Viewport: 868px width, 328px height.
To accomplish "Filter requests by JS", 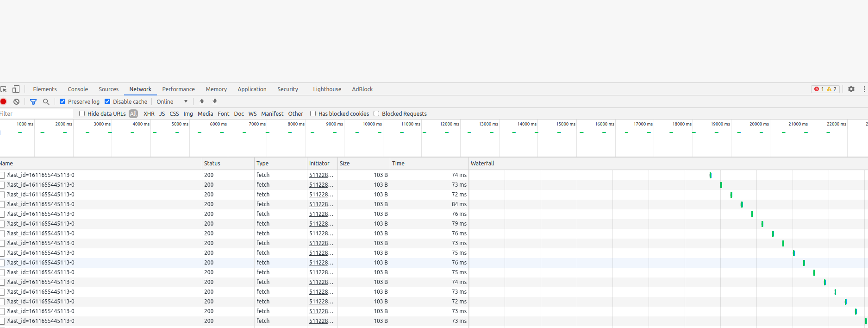I will click(x=162, y=114).
